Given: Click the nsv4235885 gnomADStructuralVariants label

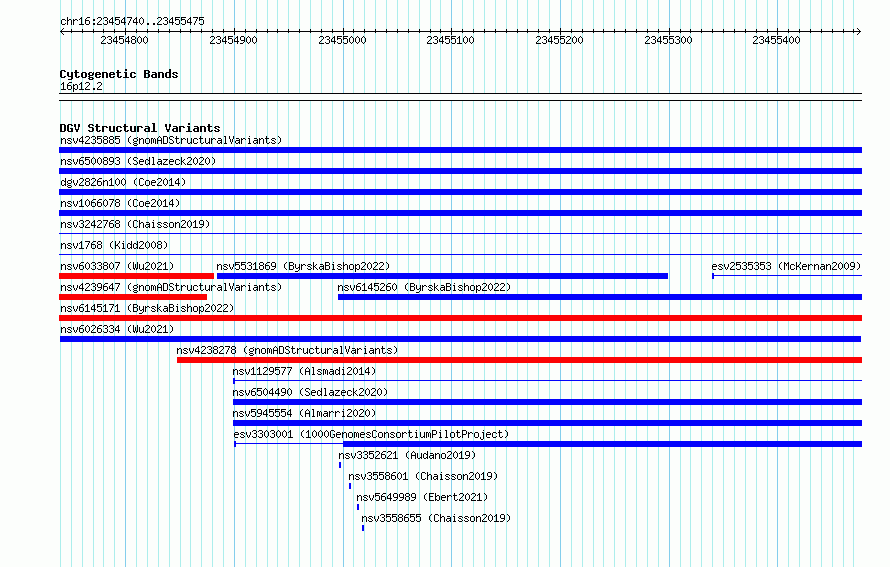Looking at the screenshot, I should point(171,140).
